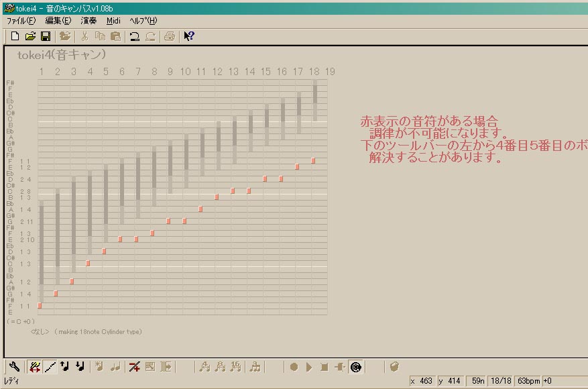The width and height of the screenshot is (588, 389).
Task: Select the orange note in column 8
Action: pos(152,233)
